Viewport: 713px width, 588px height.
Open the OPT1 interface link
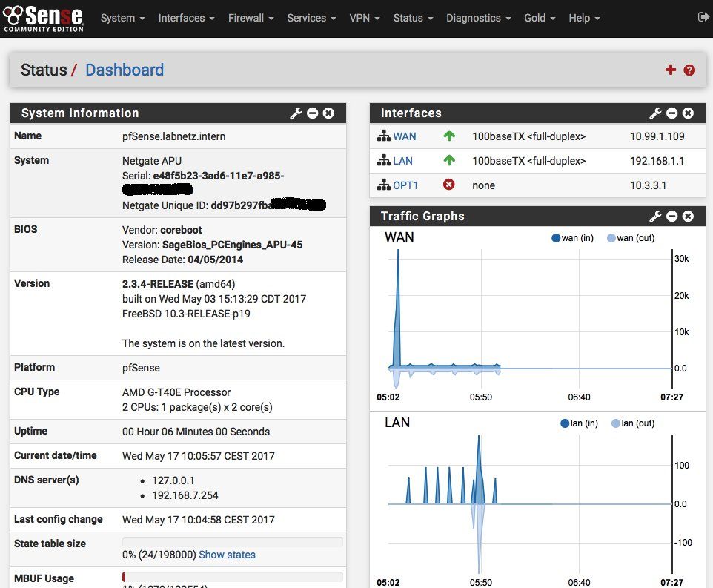coord(405,185)
